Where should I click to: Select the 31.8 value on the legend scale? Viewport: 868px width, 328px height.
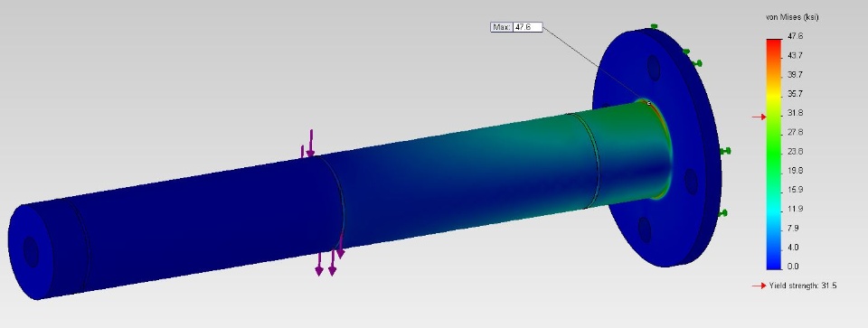[795, 113]
